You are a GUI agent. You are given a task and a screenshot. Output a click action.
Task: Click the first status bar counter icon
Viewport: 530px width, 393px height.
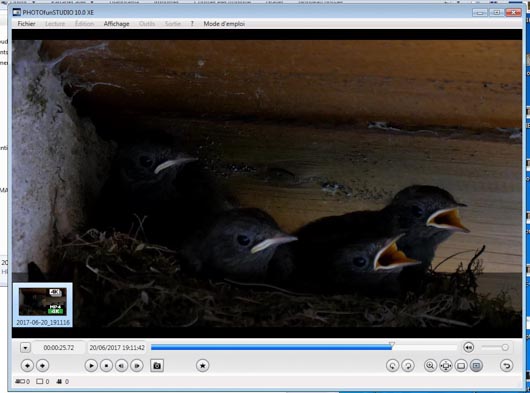click(20, 382)
